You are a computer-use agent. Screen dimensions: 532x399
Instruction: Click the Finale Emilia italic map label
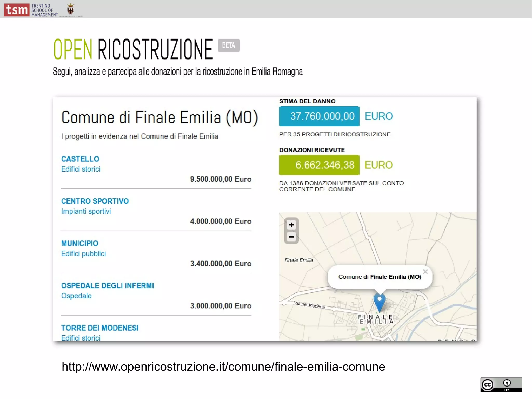click(299, 260)
